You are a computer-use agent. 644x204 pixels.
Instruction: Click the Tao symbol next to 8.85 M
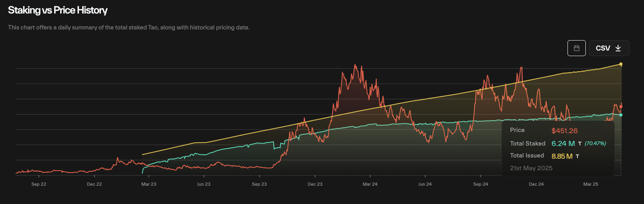(x=577, y=156)
